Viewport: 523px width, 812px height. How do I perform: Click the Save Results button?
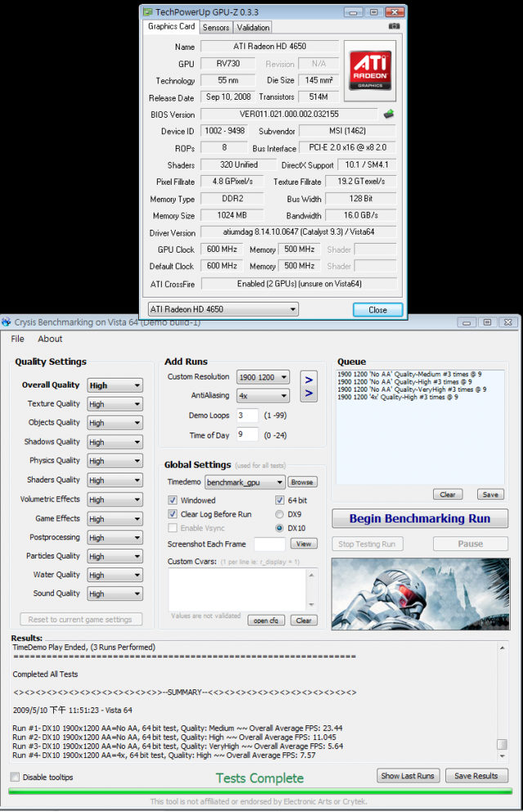(476, 776)
